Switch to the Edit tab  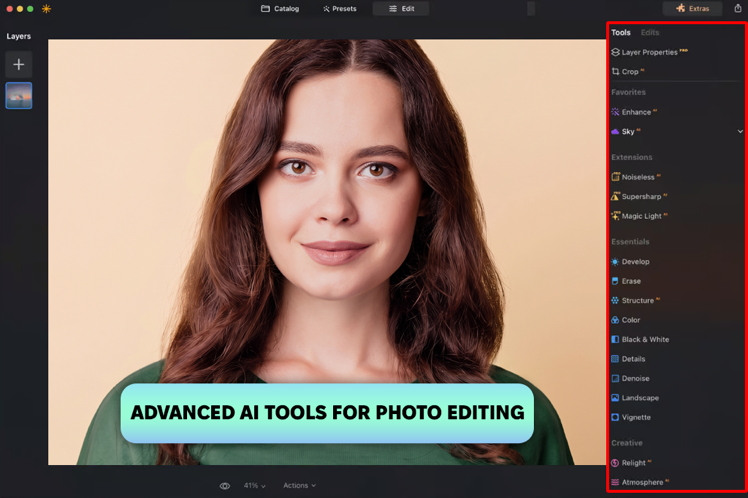pos(401,9)
